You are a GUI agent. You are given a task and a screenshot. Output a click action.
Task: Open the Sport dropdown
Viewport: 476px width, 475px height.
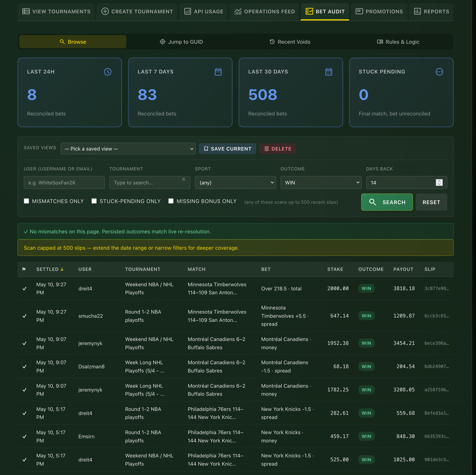click(235, 182)
